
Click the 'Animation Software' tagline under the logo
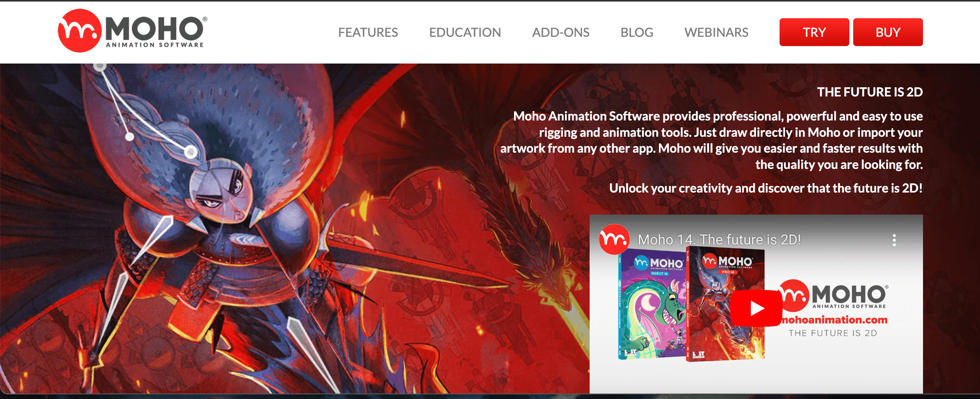155,45
